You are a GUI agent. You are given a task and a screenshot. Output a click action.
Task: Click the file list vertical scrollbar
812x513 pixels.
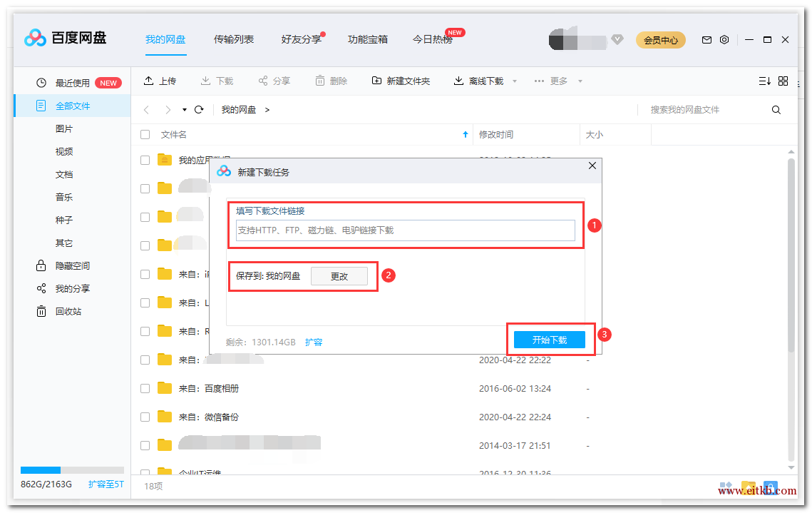tap(791, 255)
